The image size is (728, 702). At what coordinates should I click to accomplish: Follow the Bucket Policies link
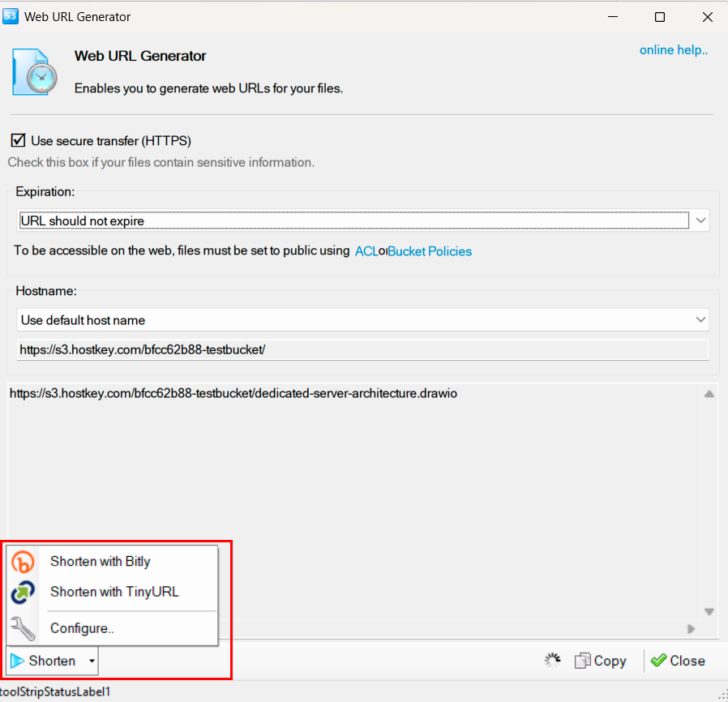tap(430, 251)
